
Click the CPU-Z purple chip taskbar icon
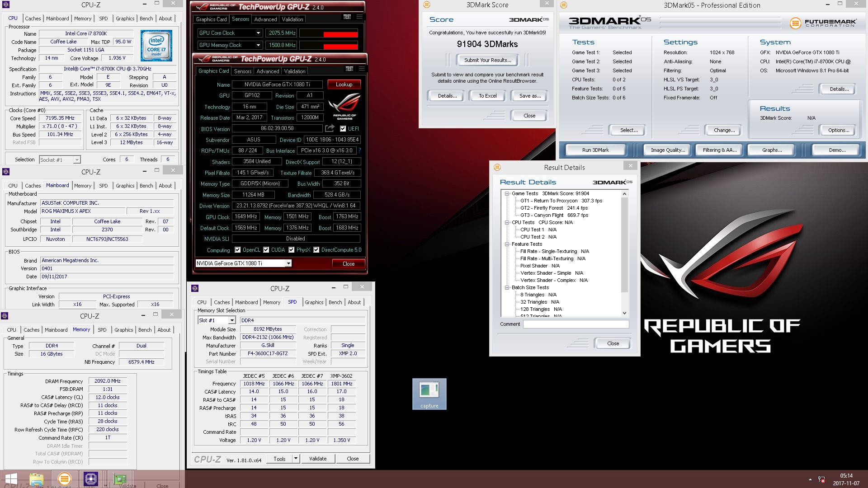pos(90,479)
